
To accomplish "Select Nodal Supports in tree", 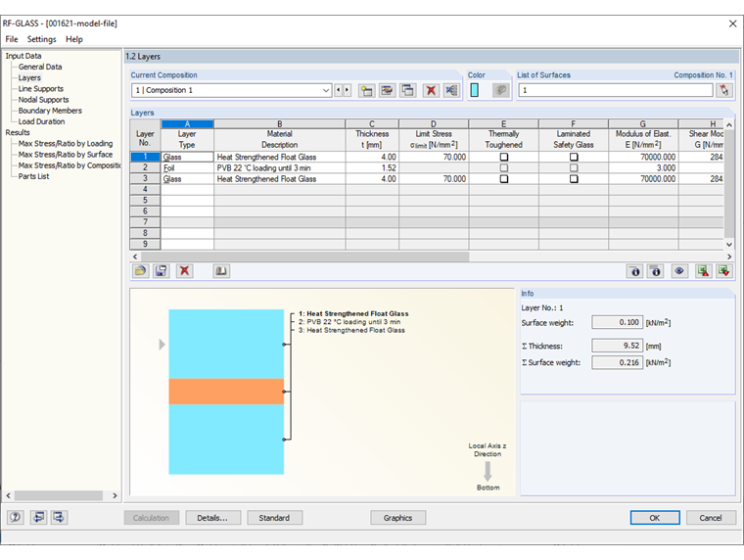I will click(x=44, y=100).
